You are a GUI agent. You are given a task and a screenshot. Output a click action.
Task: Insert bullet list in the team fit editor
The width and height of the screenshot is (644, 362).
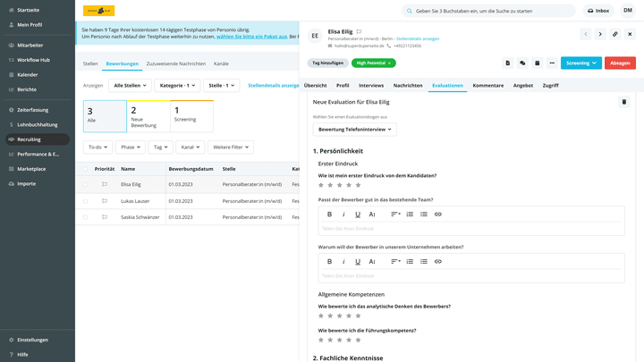click(423, 215)
